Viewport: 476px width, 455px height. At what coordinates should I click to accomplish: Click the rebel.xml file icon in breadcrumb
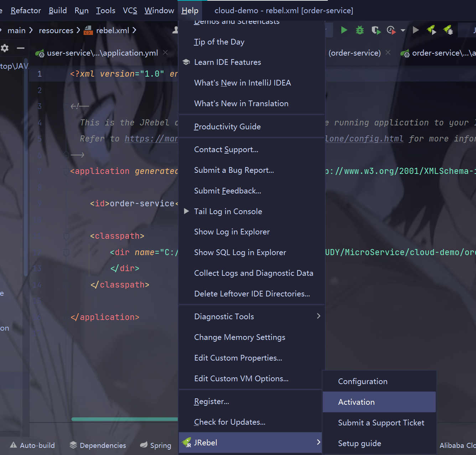[88, 30]
